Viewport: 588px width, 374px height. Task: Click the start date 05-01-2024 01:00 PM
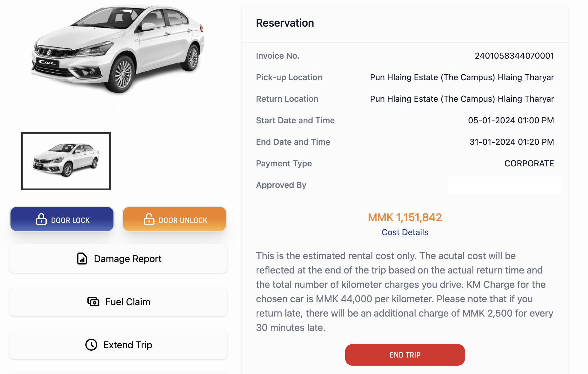pos(511,120)
